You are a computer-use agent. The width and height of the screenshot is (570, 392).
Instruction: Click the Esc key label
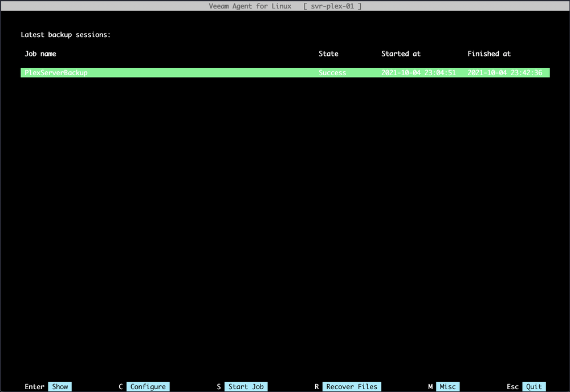click(512, 386)
